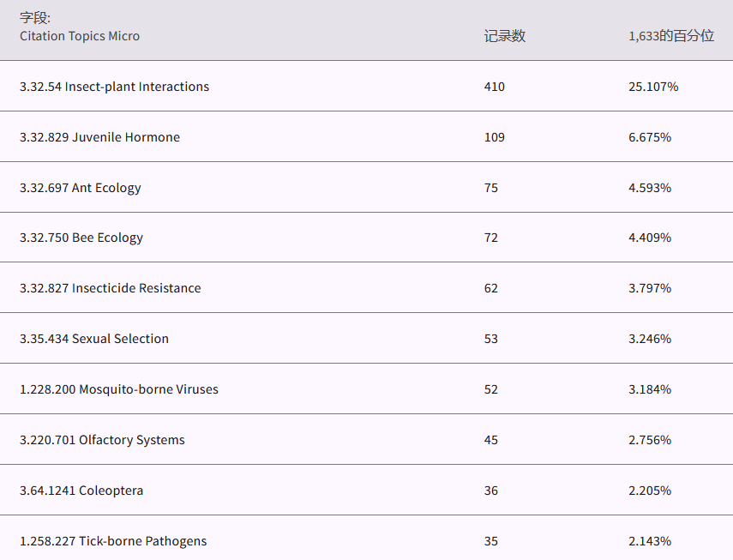Open the Ant Ecology topic entry
733x560 pixels.
pyautogui.click(x=81, y=188)
